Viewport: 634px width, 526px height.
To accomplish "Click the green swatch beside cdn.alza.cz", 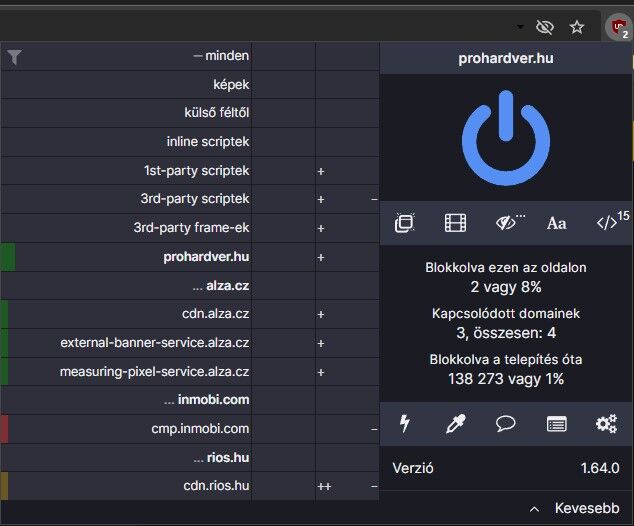I will pyautogui.click(x=4, y=314).
